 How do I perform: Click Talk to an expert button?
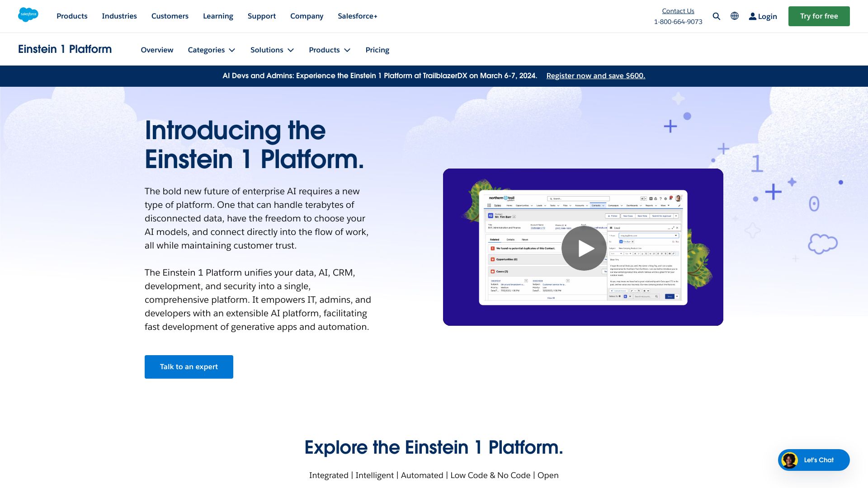point(189,366)
